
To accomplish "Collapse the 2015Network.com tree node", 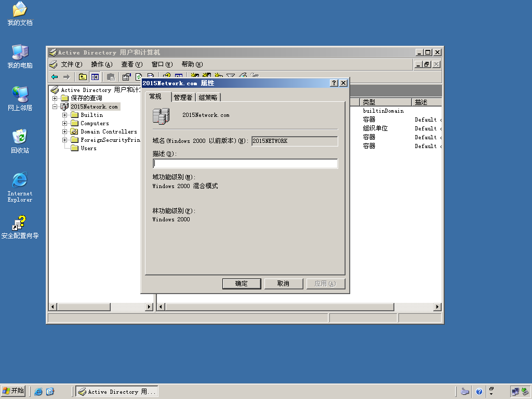I will pos(55,107).
